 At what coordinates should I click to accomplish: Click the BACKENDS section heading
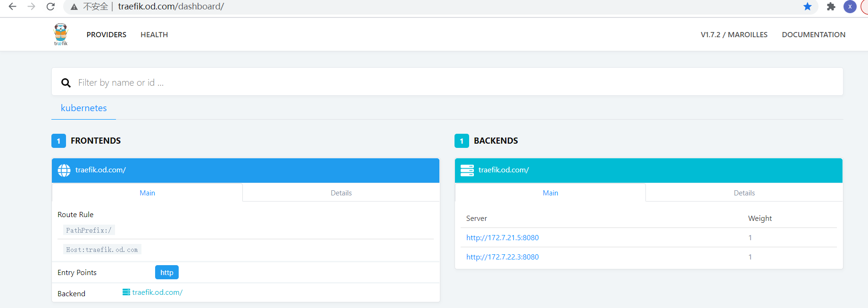[x=496, y=141]
